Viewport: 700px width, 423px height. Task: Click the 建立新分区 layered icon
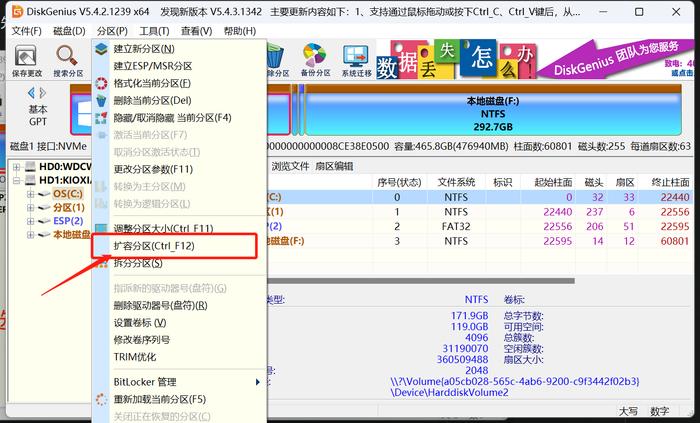[101, 49]
